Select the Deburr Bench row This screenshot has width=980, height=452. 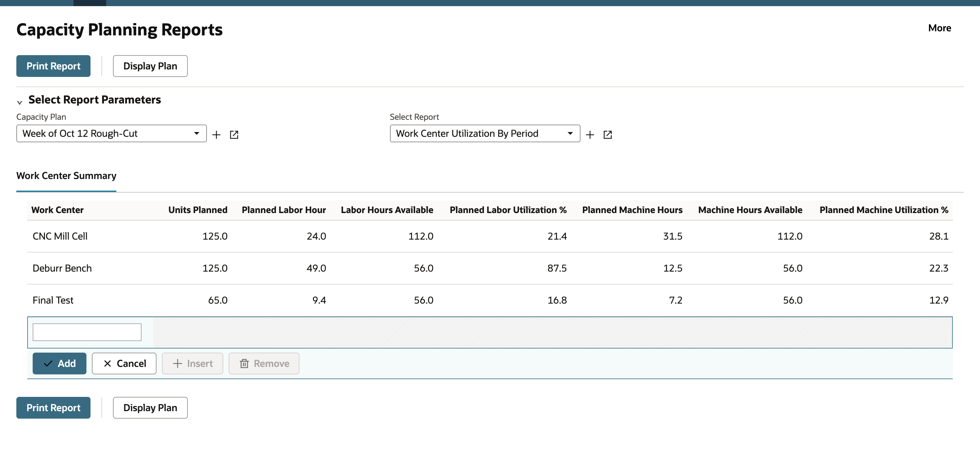pos(490,268)
